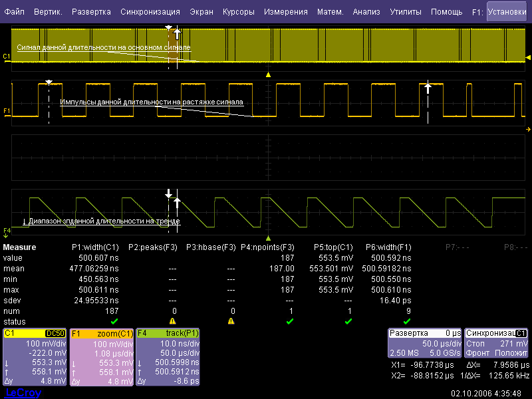Screen dimensions: 532x399
Task: Open the Синхронизация trigger descriptor box
Action: [496, 332]
